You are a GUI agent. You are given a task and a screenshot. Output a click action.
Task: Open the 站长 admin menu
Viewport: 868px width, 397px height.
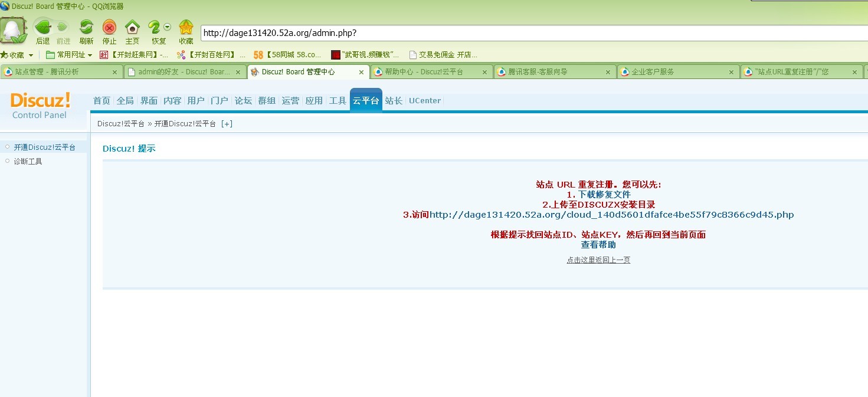[x=394, y=101]
